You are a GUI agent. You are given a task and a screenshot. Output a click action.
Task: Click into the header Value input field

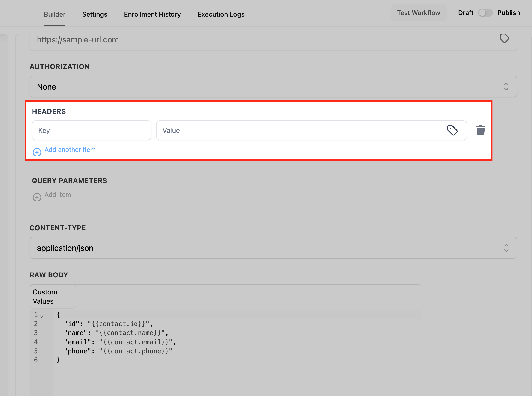[299, 130]
